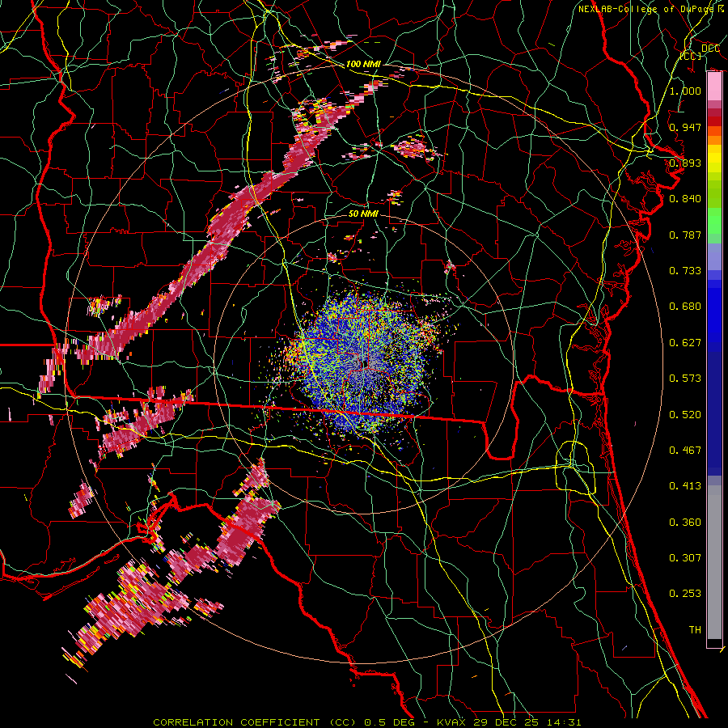Click the pink top segment of color bar
The height and width of the screenshot is (728, 728).
point(714,87)
